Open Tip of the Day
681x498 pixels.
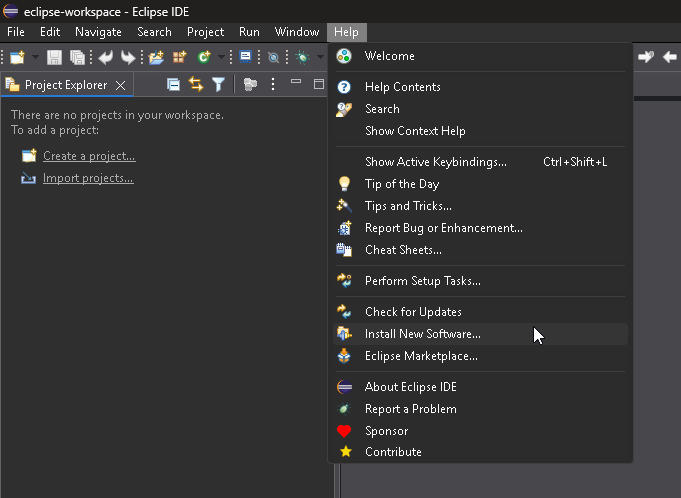point(480,184)
